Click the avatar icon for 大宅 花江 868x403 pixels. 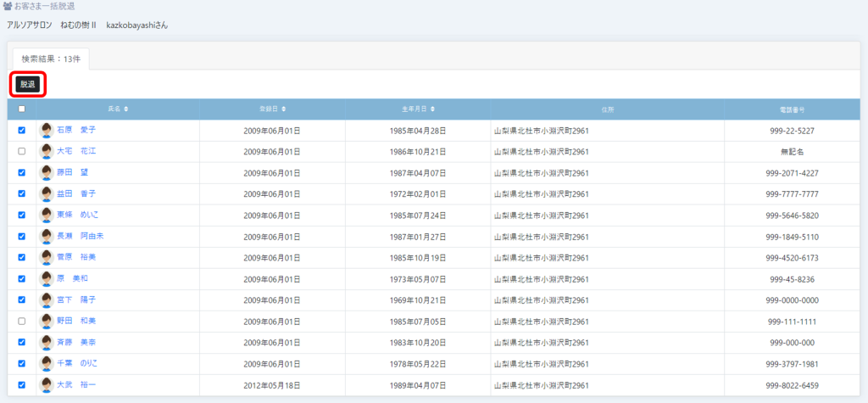tap(47, 152)
